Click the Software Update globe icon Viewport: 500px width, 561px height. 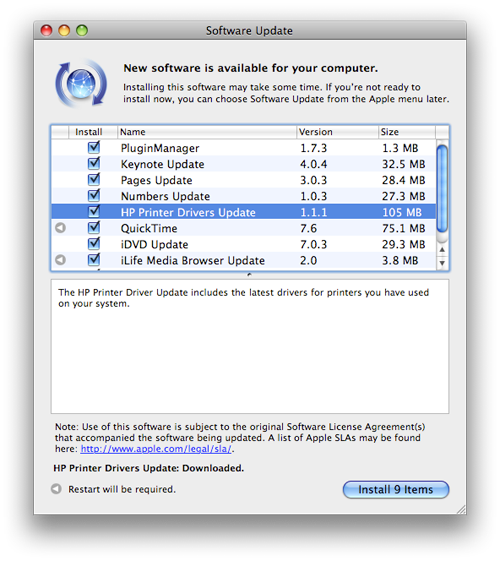[81, 84]
